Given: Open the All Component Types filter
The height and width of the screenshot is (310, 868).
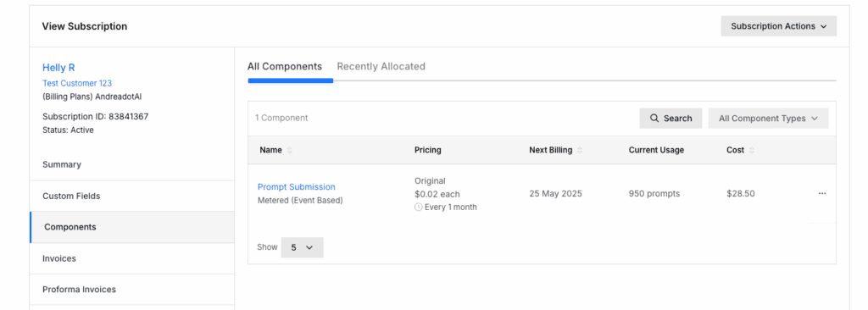Looking at the screenshot, I should click(x=768, y=118).
